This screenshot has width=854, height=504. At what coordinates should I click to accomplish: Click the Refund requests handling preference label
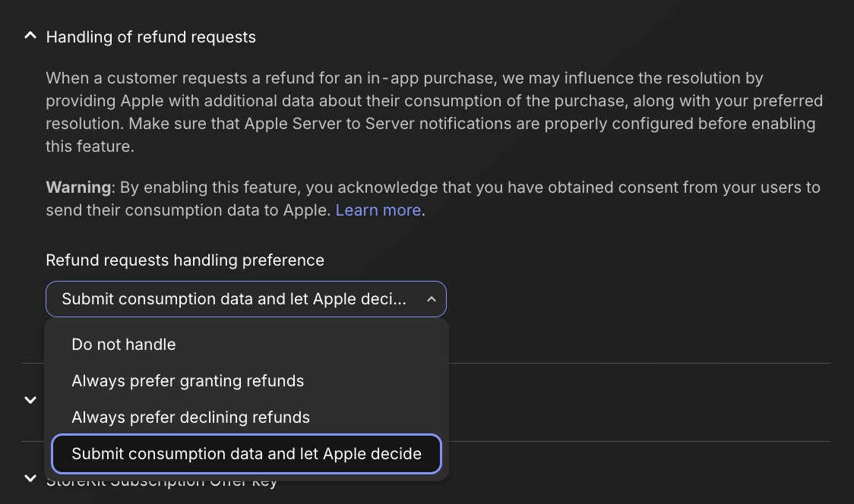point(185,260)
